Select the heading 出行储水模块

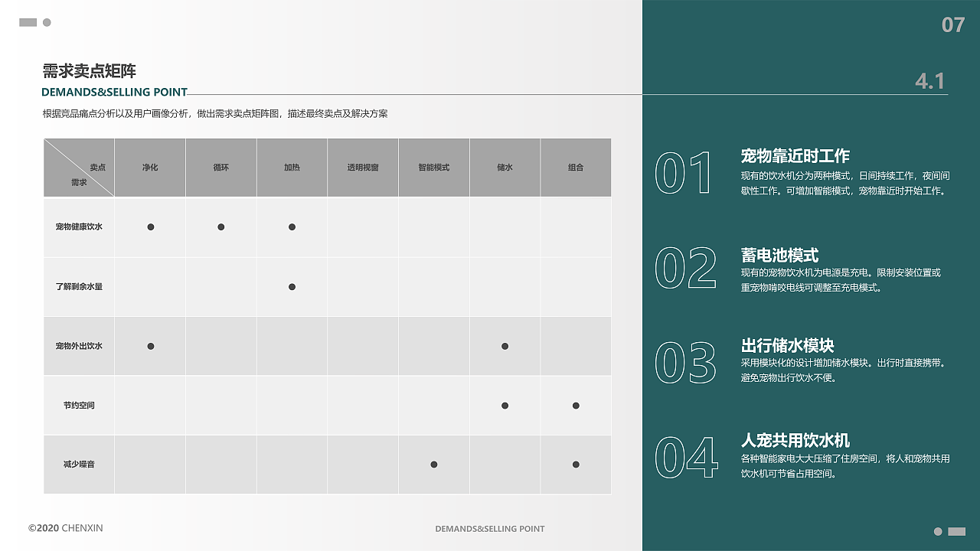click(787, 346)
